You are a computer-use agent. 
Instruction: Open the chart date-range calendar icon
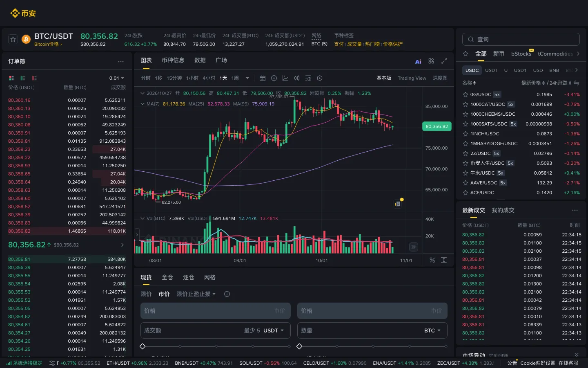(263, 78)
